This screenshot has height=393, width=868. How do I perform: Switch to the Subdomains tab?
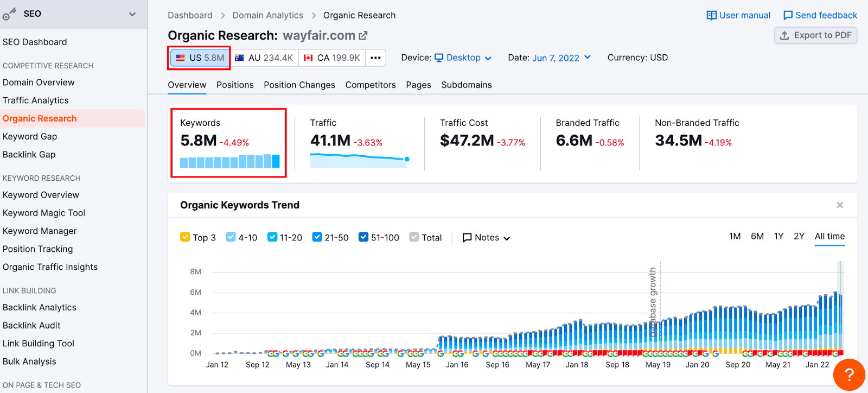[467, 85]
